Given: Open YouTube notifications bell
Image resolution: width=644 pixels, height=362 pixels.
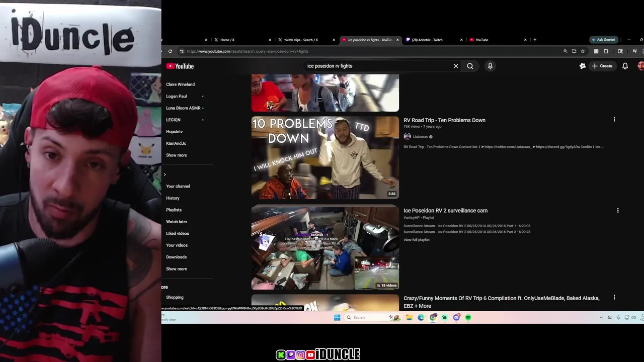Looking at the screenshot, I should (625, 66).
